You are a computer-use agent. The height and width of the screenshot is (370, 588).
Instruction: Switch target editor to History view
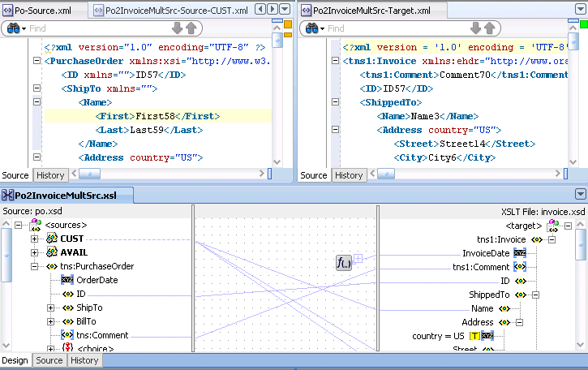pyautogui.click(x=349, y=175)
